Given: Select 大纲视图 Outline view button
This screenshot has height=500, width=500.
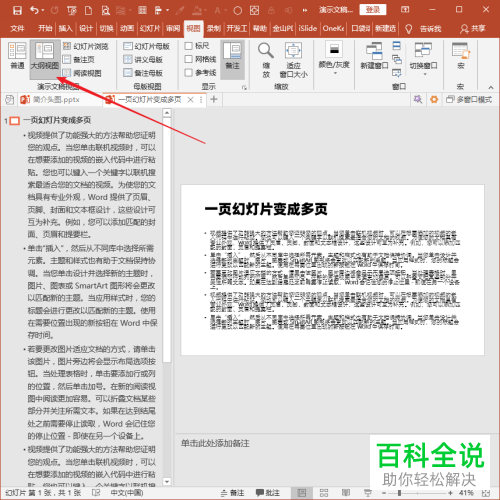Looking at the screenshot, I should pyautogui.click(x=45, y=59).
